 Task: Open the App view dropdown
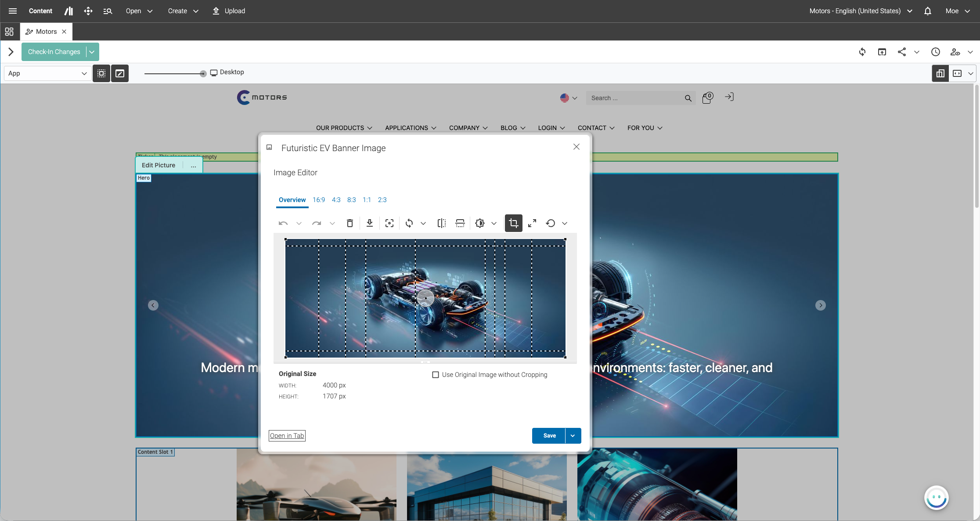[x=47, y=73]
